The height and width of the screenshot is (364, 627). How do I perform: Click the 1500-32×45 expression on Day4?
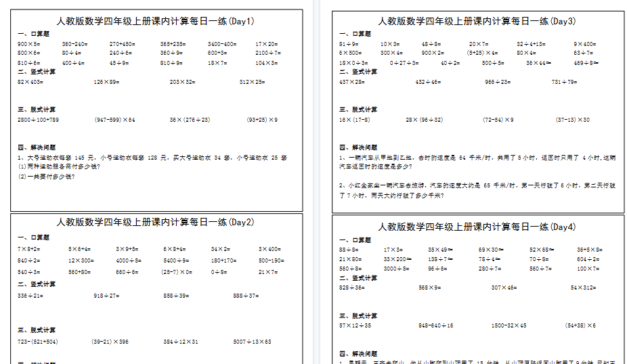pyautogui.click(x=509, y=325)
